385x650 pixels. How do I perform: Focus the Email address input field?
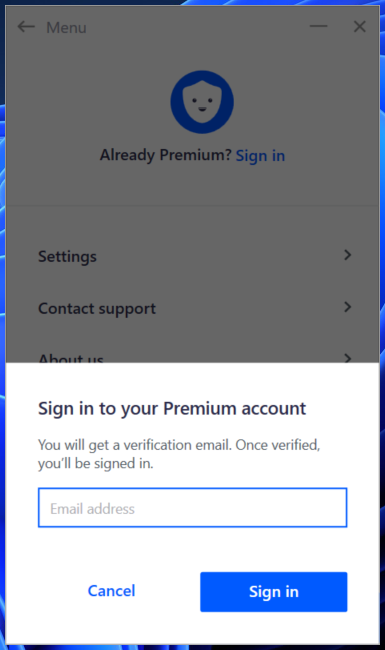pos(192,508)
